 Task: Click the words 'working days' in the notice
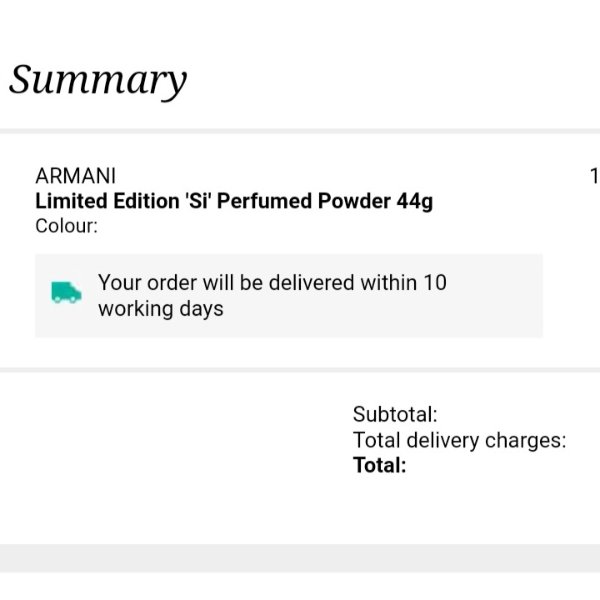pos(161,309)
